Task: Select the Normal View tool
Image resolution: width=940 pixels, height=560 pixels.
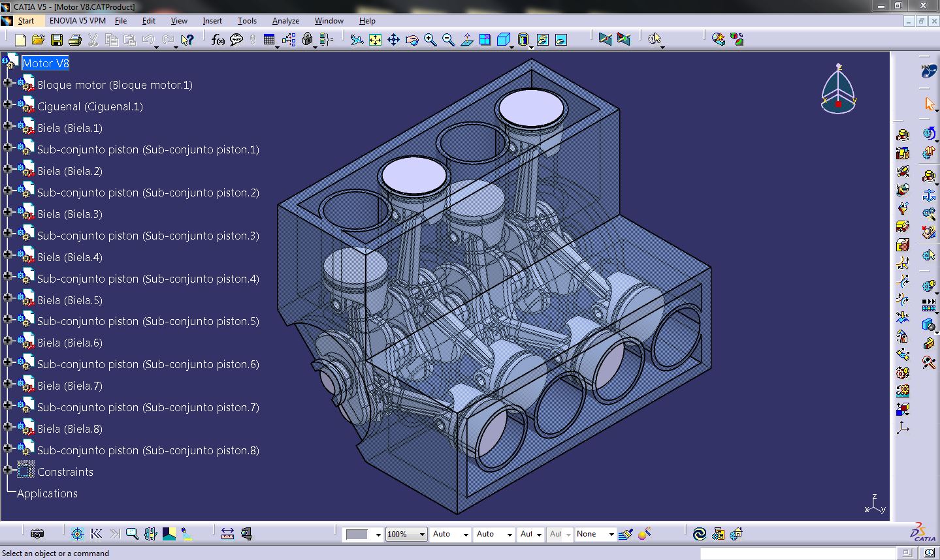Action: 466,40
